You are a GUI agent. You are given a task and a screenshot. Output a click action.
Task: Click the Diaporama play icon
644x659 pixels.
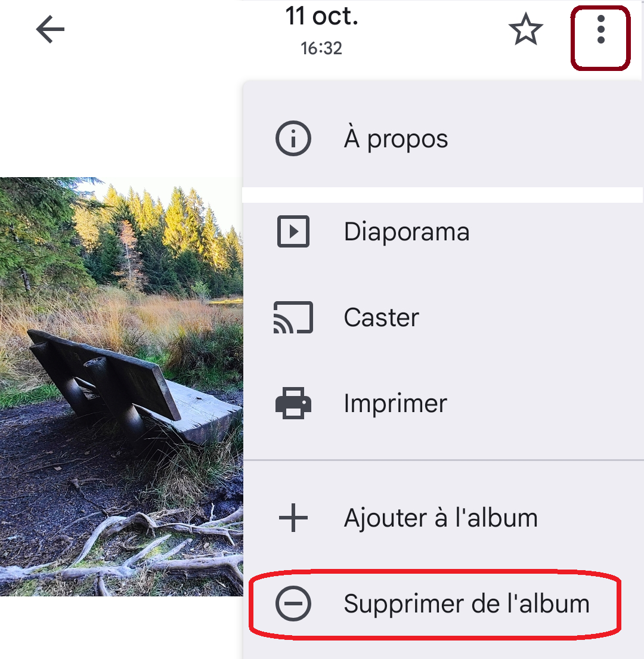click(x=293, y=231)
